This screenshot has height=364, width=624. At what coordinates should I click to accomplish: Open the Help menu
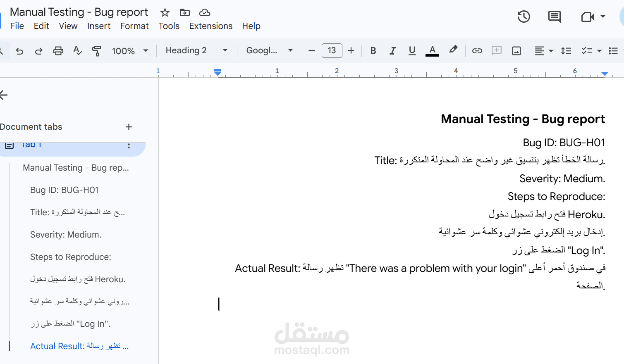click(251, 26)
